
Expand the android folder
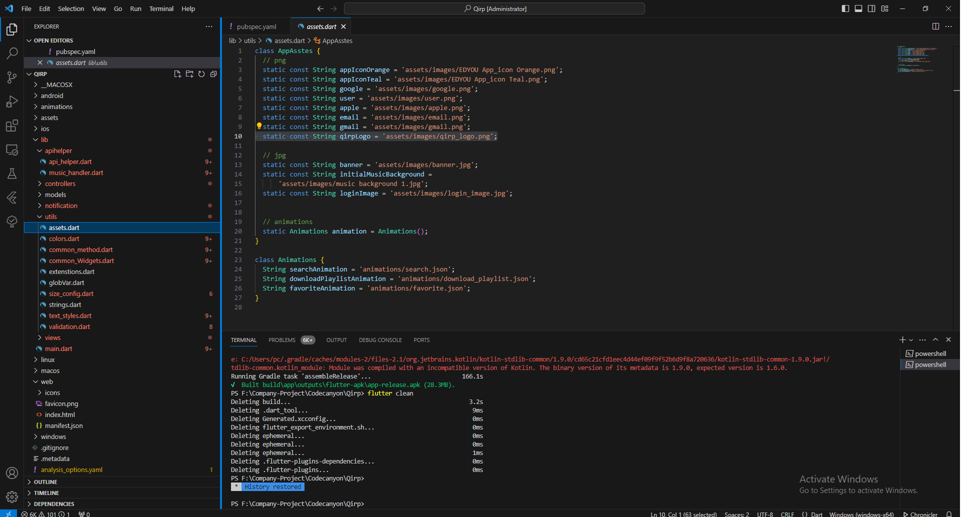(52, 95)
